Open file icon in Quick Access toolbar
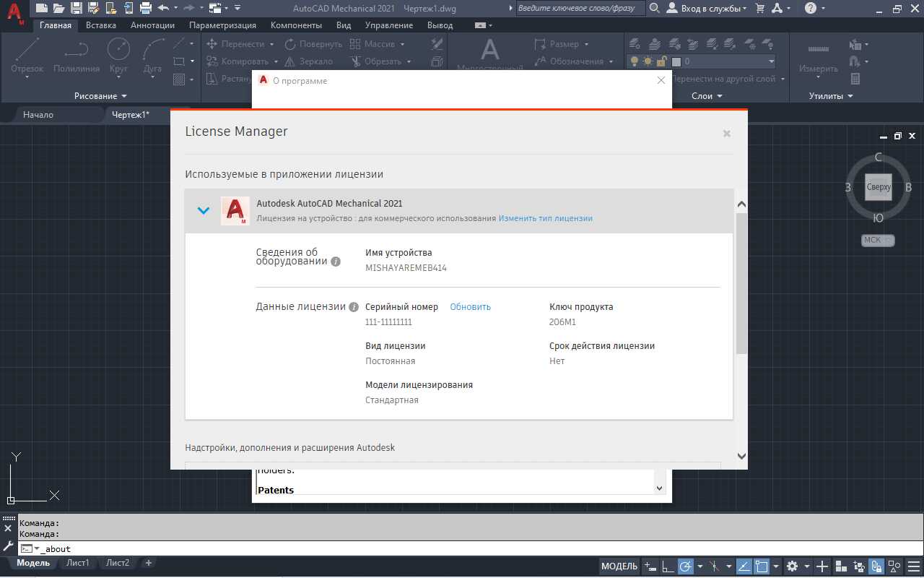Viewport: 924px width, 578px height. (59, 8)
